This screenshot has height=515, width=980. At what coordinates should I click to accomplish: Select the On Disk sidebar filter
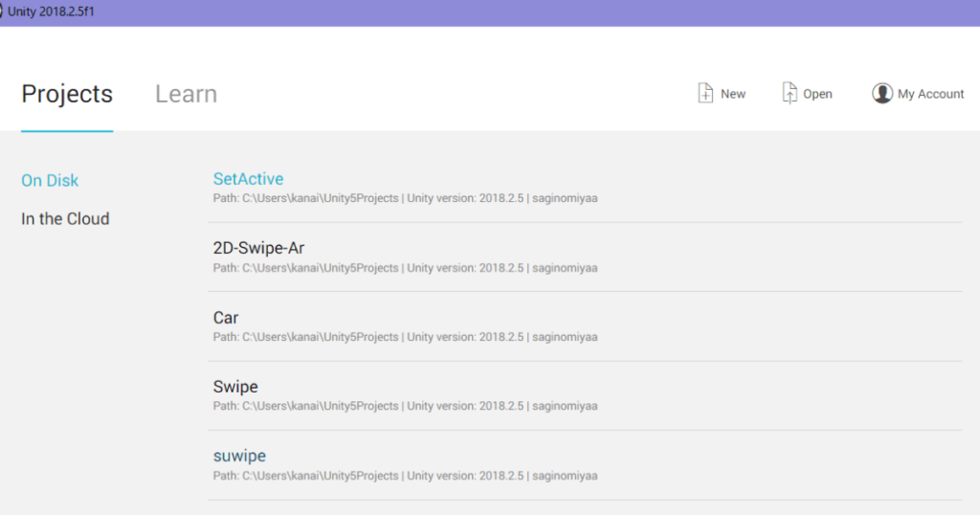tap(50, 180)
